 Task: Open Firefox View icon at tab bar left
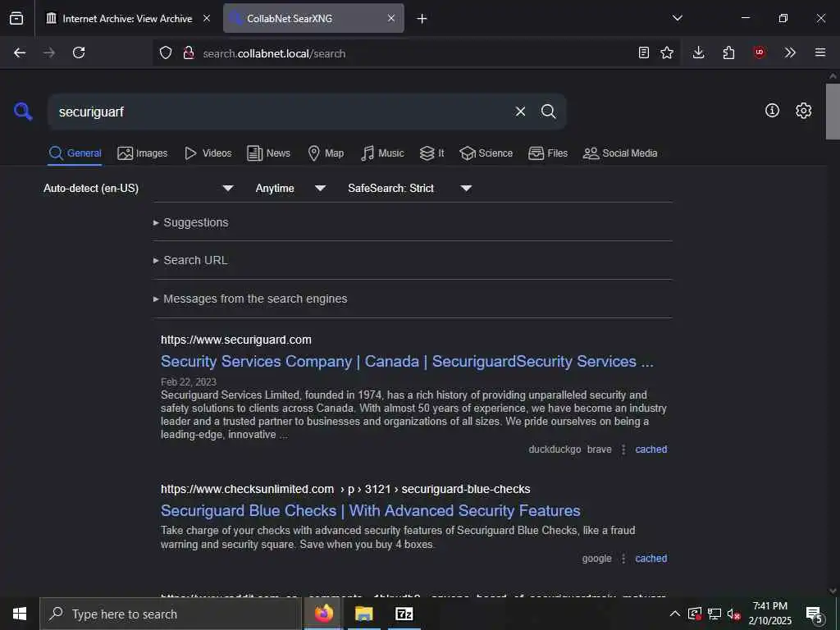[x=16, y=18]
